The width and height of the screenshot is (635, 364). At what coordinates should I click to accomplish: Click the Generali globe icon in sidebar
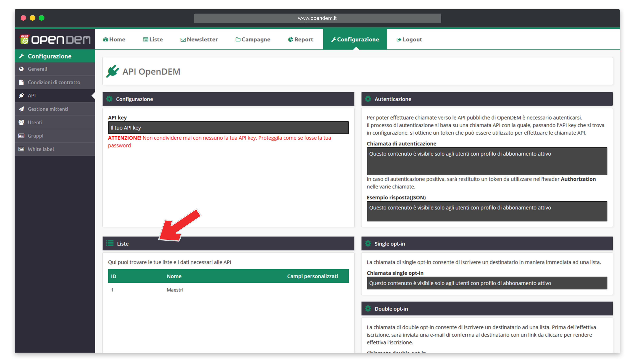point(22,69)
